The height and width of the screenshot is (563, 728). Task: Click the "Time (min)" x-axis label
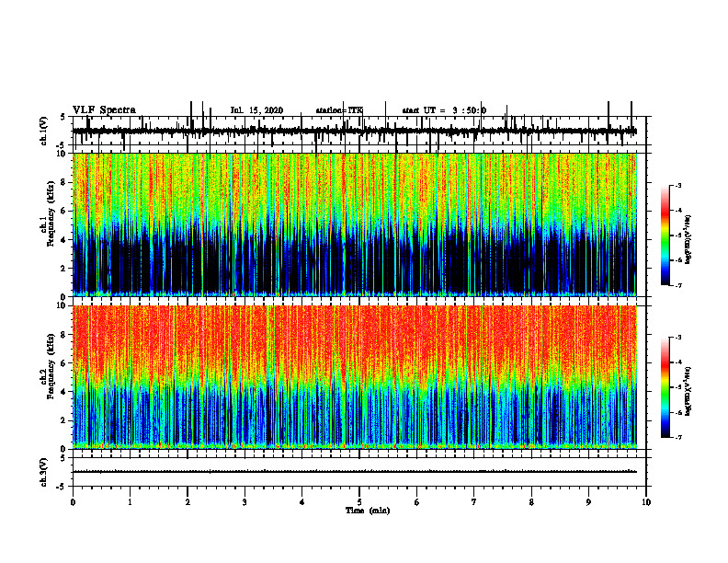pos(368,511)
